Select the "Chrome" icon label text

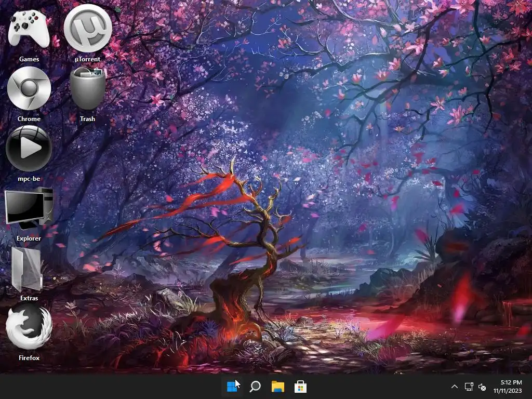point(29,119)
